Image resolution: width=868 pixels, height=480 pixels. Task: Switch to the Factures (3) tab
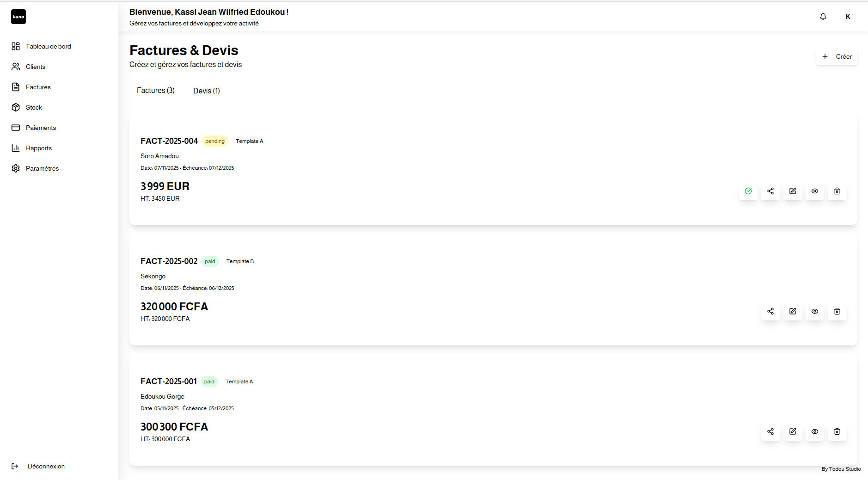[x=156, y=91]
